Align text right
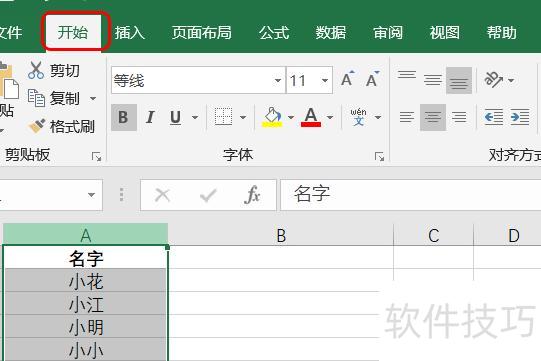 click(x=459, y=117)
